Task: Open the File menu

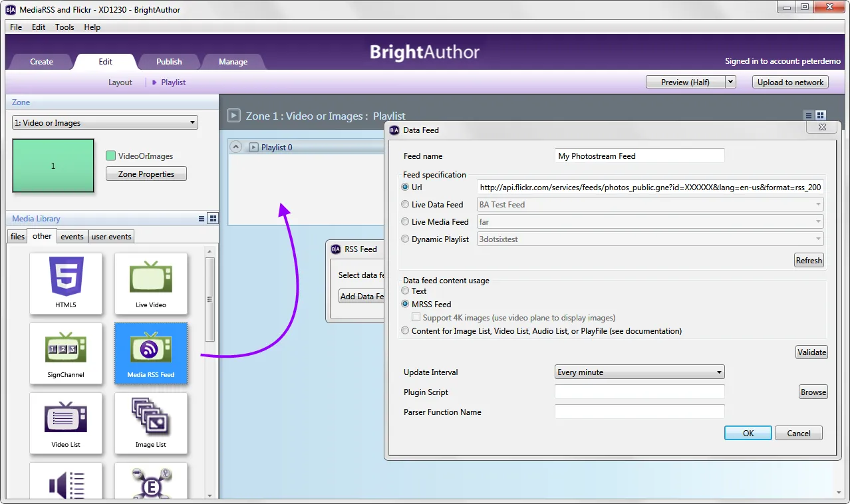Action: pos(16,27)
